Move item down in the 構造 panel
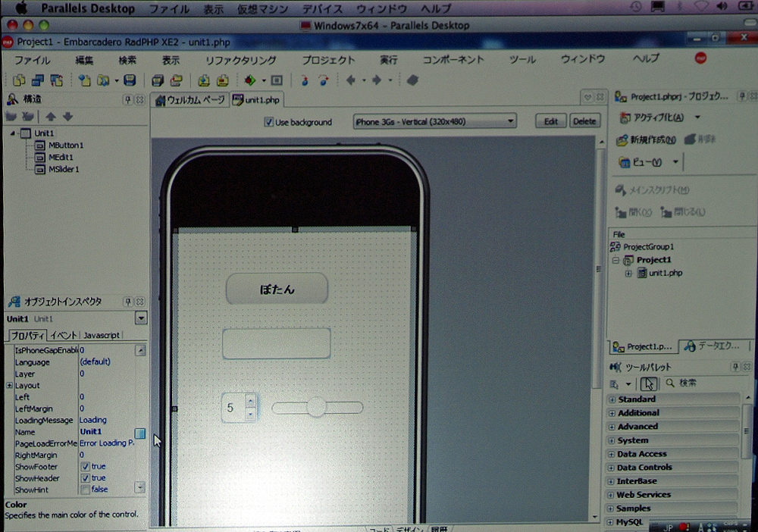Viewport: 758px width, 532px height. pos(67,117)
